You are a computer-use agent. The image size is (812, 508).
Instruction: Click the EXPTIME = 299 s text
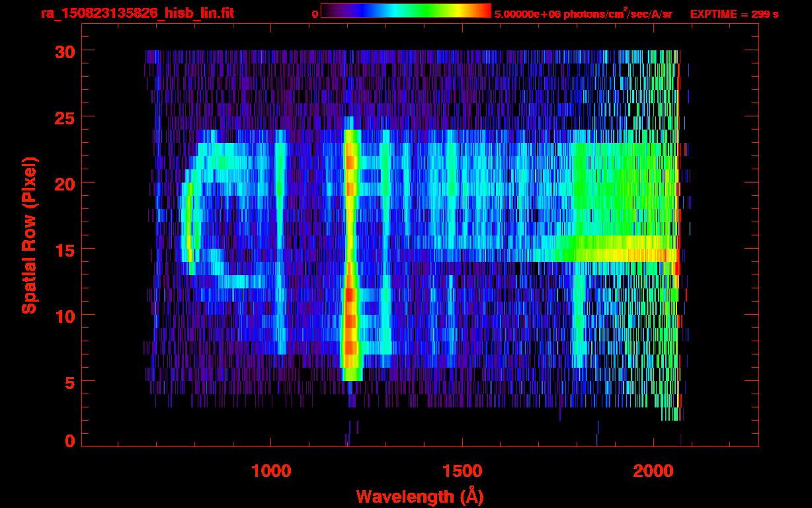[x=734, y=14]
